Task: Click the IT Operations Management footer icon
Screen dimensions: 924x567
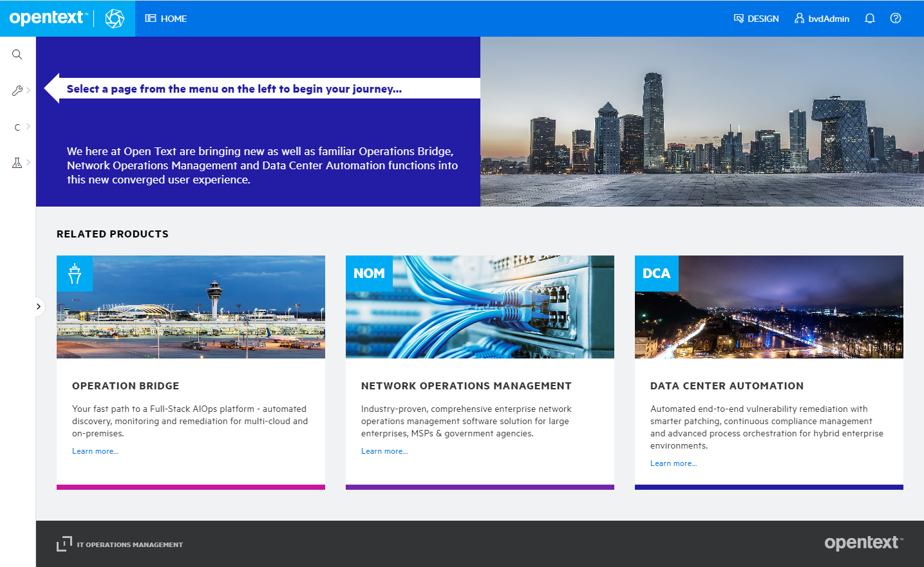Action: coord(65,544)
